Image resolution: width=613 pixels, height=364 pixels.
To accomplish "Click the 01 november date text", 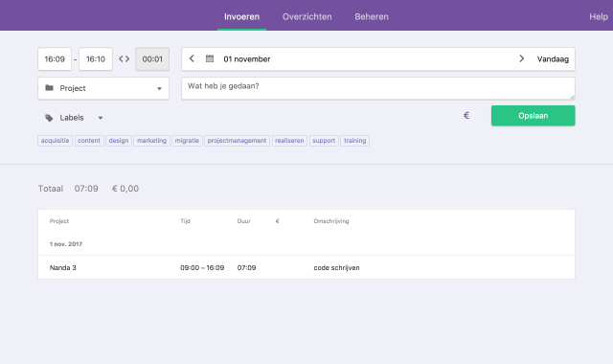I will (x=247, y=59).
